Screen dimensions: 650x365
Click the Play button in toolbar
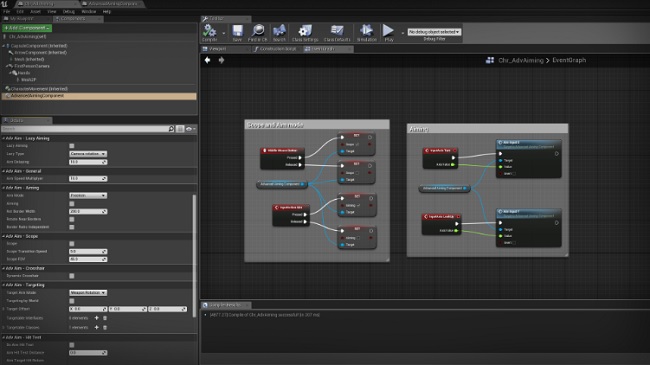click(388, 32)
